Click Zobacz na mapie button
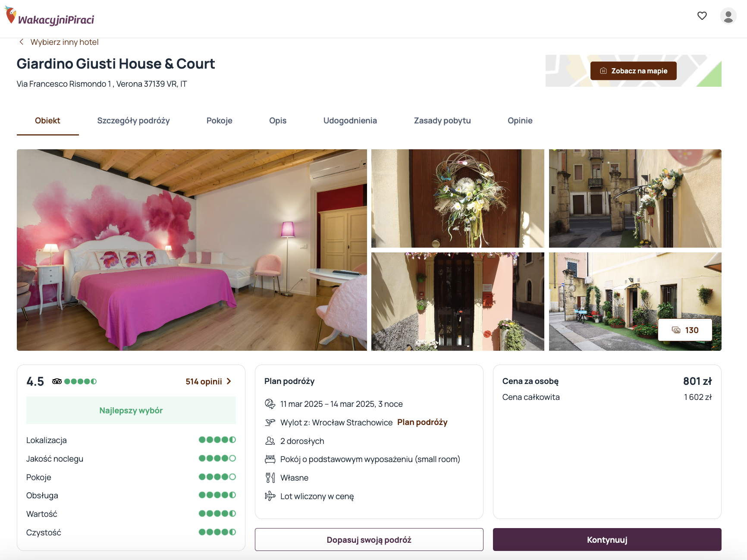Screen dimensions: 747x560 point(633,71)
